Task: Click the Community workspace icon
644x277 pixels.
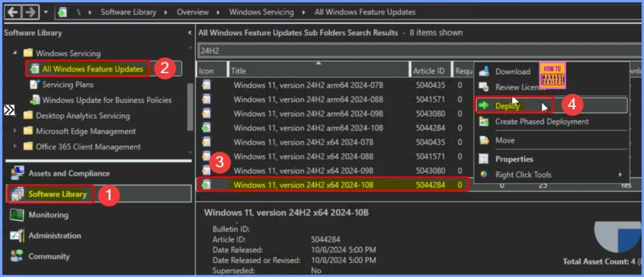Action: tap(17, 256)
